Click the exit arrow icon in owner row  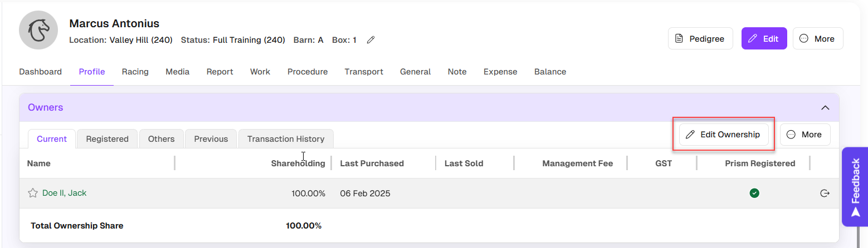[825, 193]
